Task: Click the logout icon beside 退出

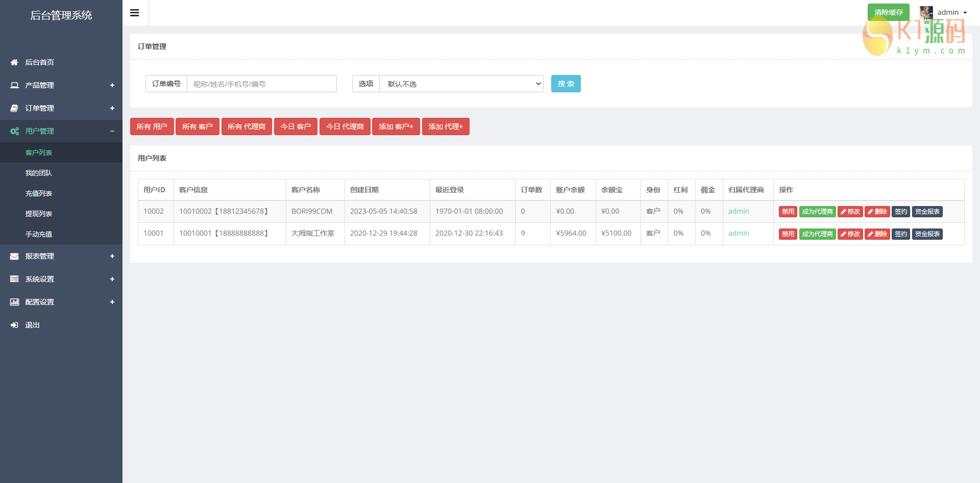Action: (14, 325)
